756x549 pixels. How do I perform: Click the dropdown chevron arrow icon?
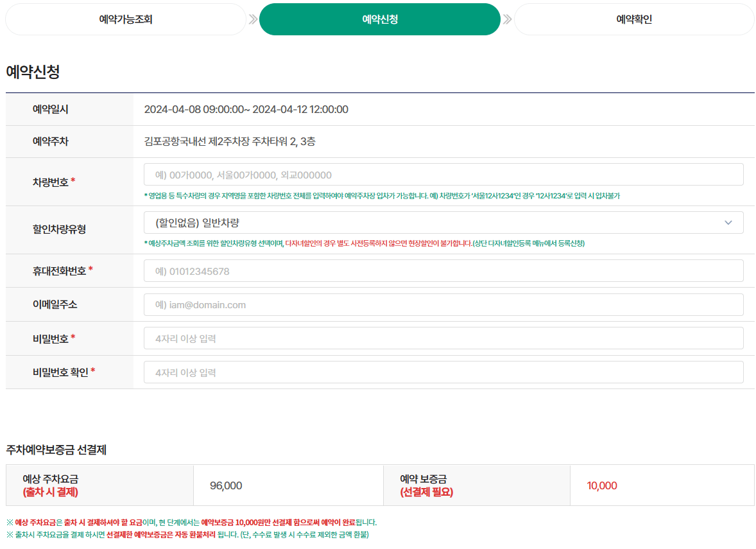click(x=728, y=222)
